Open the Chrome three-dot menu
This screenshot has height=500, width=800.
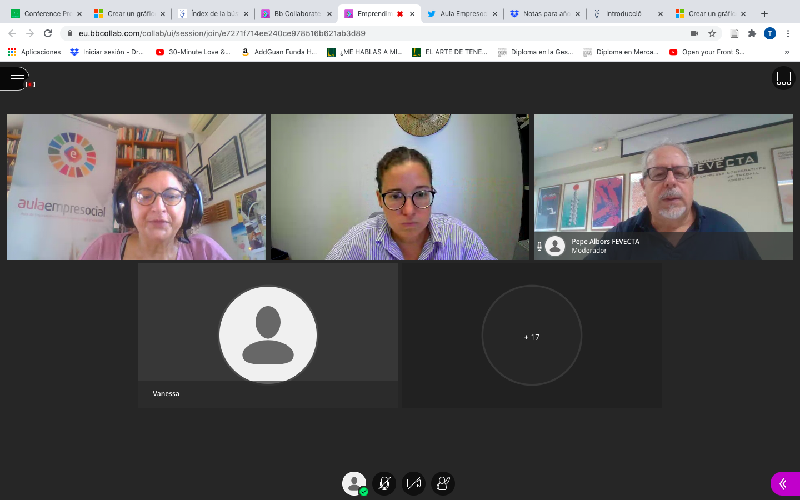click(x=788, y=33)
